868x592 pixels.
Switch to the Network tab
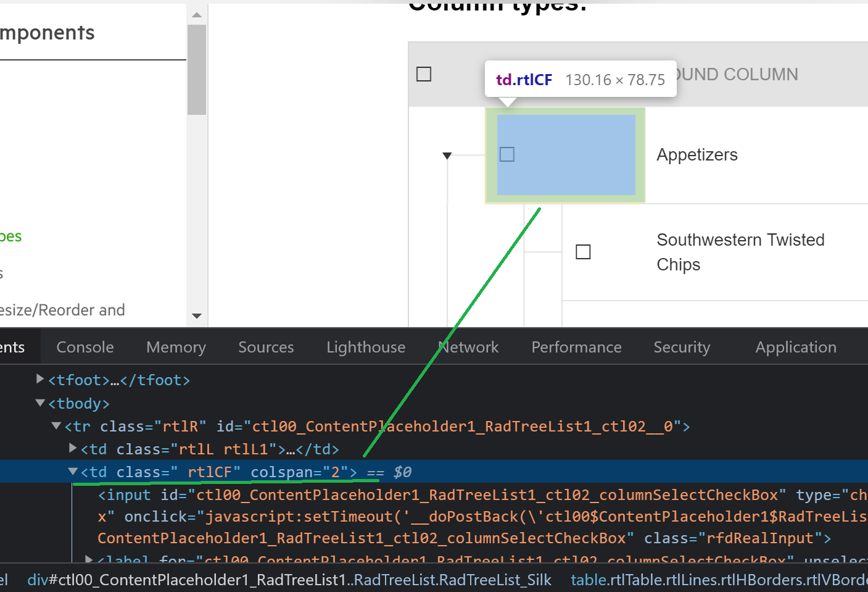[469, 347]
